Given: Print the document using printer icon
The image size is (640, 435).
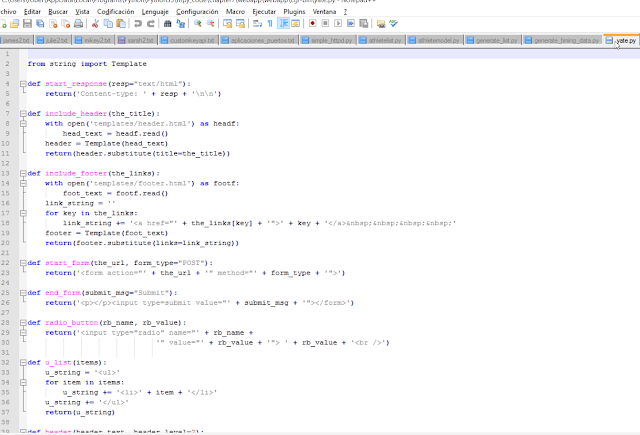Looking at the screenshot, I should pyautogui.click(x=78, y=24).
